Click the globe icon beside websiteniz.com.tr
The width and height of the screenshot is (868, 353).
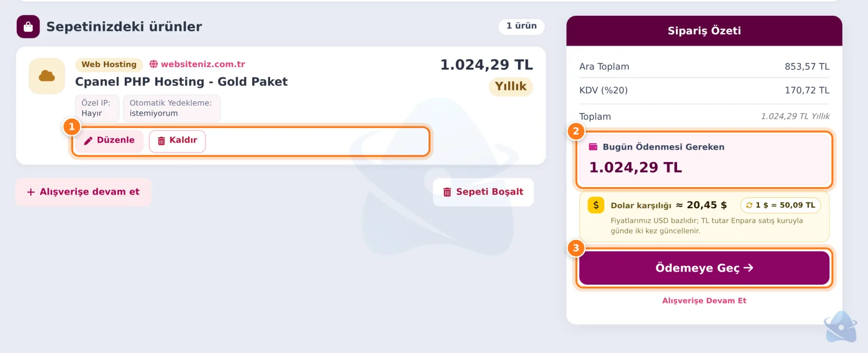coord(154,64)
